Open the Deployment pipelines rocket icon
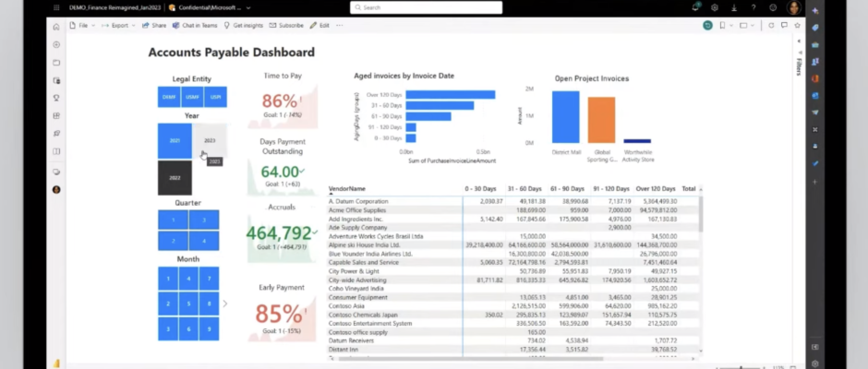Viewport: 868px width, 369px height. (x=56, y=134)
